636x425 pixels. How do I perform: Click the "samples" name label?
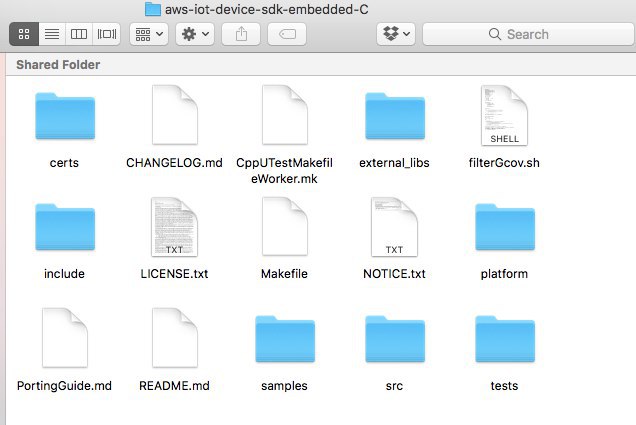(x=284, y=386)
